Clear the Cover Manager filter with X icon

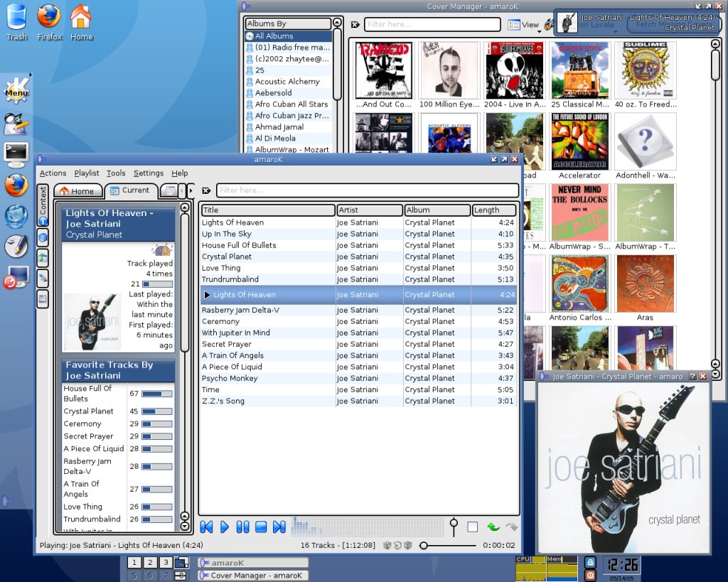click(x=355, y=24)
